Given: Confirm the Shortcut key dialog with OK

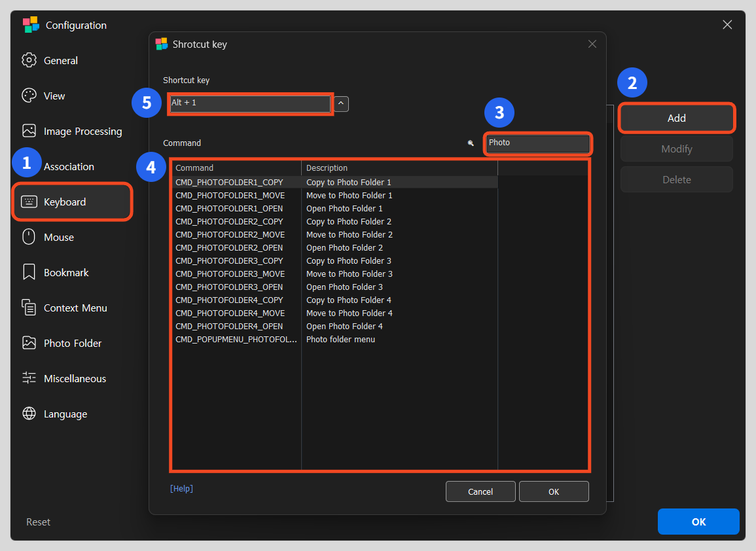Looking at the screenshot, I should coord(554,491).
